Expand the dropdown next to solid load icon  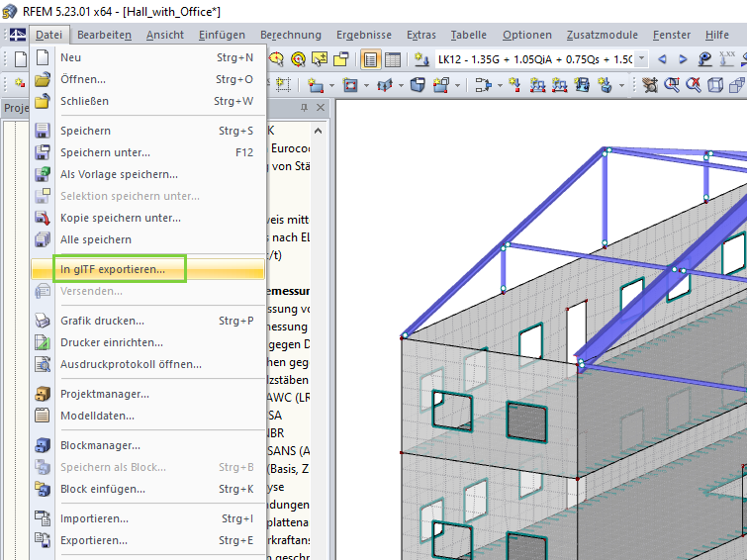pyautogui.click(x=621, y=86)
